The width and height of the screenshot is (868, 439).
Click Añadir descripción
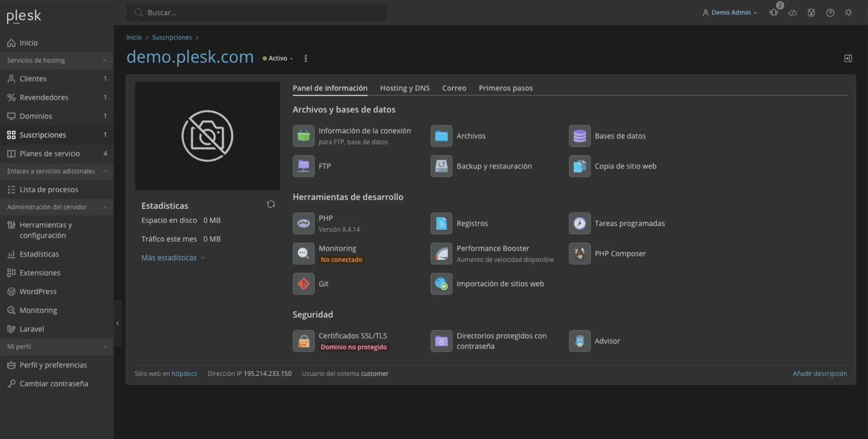(x=820, y=373)
